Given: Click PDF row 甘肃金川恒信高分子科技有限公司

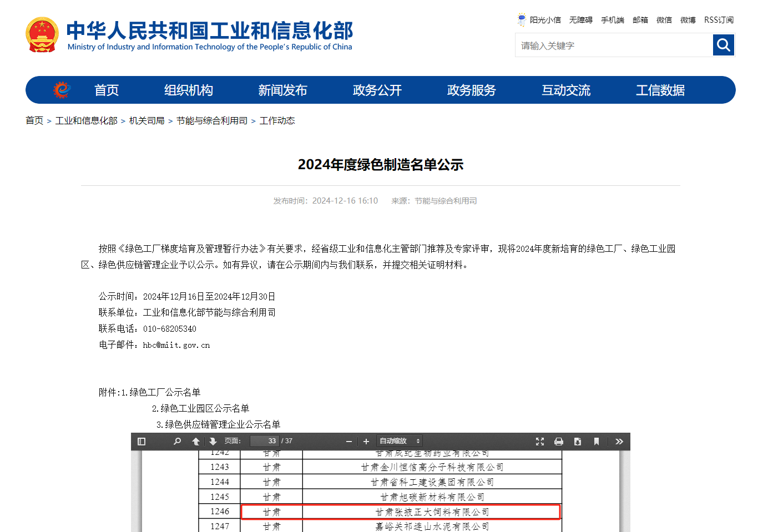Looking at the screenshot, I should 432,467.
